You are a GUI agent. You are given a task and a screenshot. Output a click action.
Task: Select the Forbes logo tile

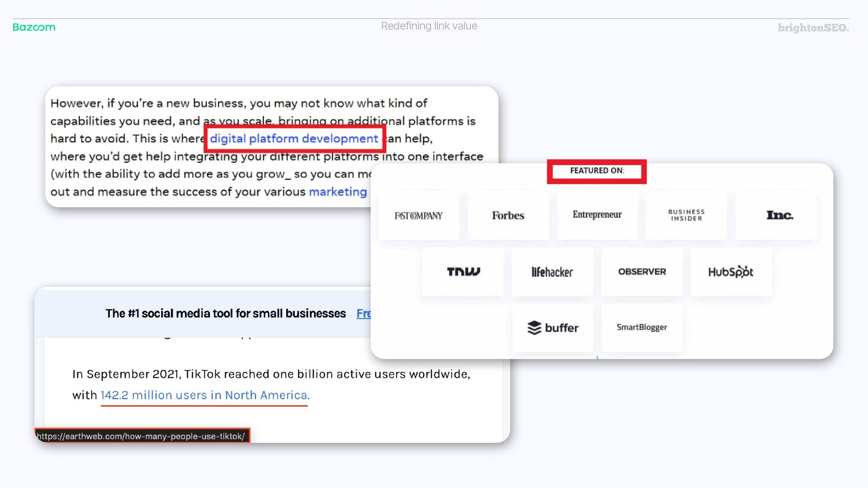pyautogui.click(x=508, y=216)
